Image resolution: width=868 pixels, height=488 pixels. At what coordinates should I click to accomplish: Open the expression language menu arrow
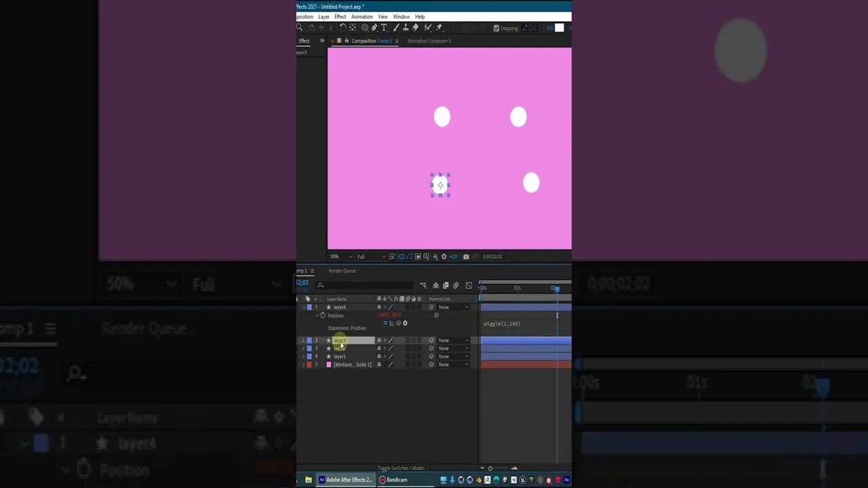[x=405, y=323]
